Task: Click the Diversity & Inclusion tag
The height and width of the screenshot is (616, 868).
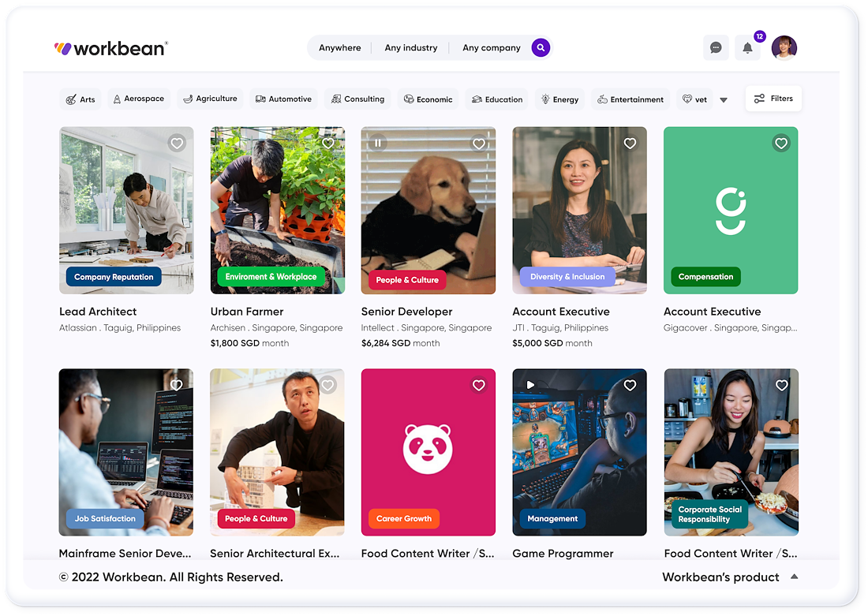Action: coord(567,276)
